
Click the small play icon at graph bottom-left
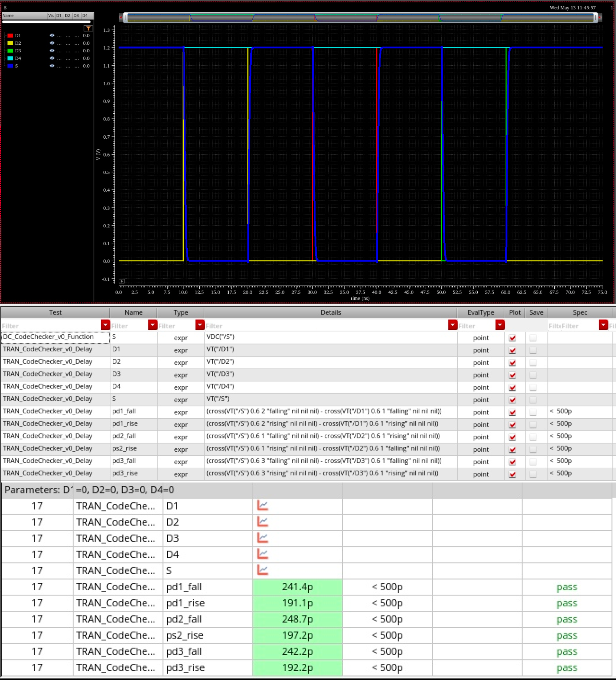(x=122, y=281)
